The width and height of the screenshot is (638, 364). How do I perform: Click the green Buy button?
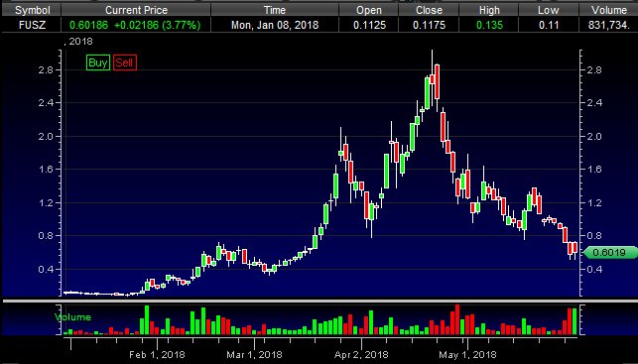click(98, 62)
